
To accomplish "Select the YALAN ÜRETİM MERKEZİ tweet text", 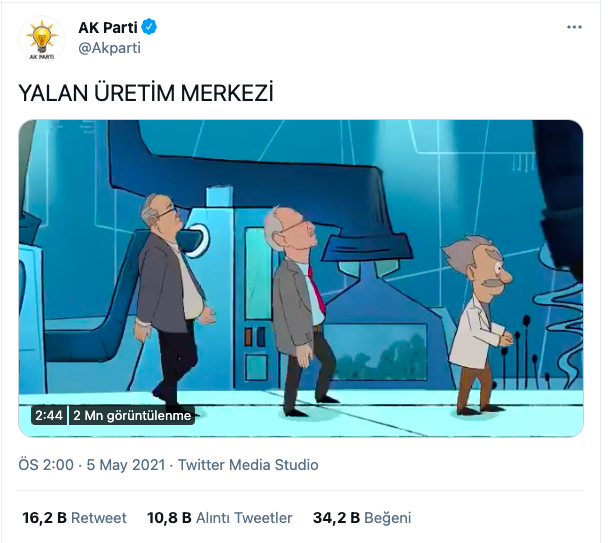I will pos(146,93).
